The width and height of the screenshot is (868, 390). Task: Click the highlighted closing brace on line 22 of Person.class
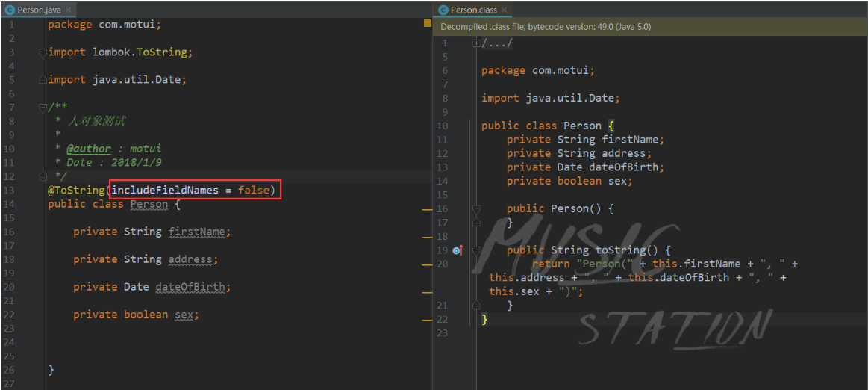(x=485, y=320)
